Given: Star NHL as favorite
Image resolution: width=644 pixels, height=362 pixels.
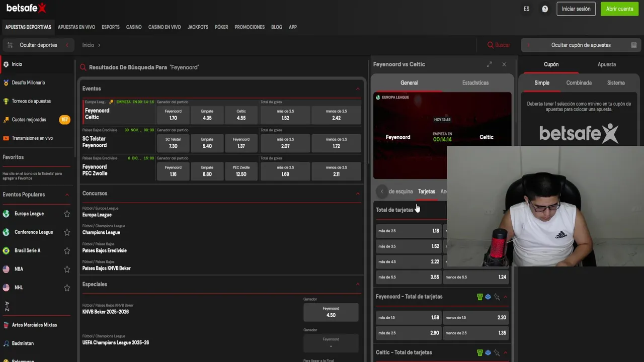Looking at the screenshot, I should 67,288.
